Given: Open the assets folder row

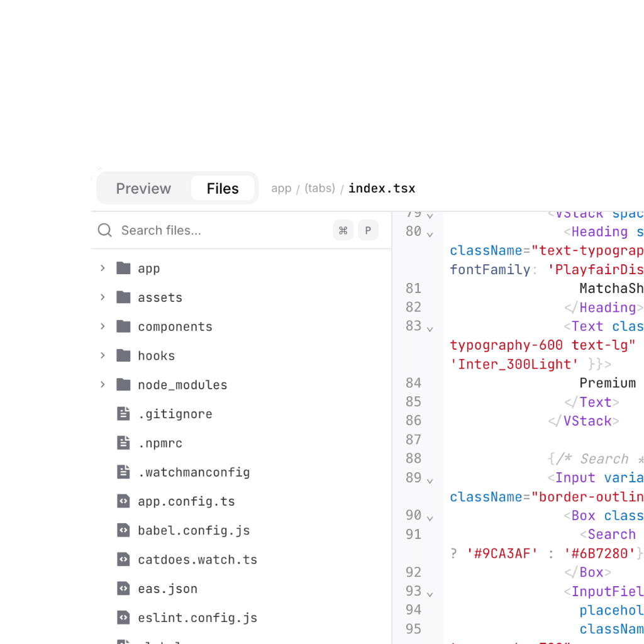Looking at the screenshot, I should click(x=241, y=297).
